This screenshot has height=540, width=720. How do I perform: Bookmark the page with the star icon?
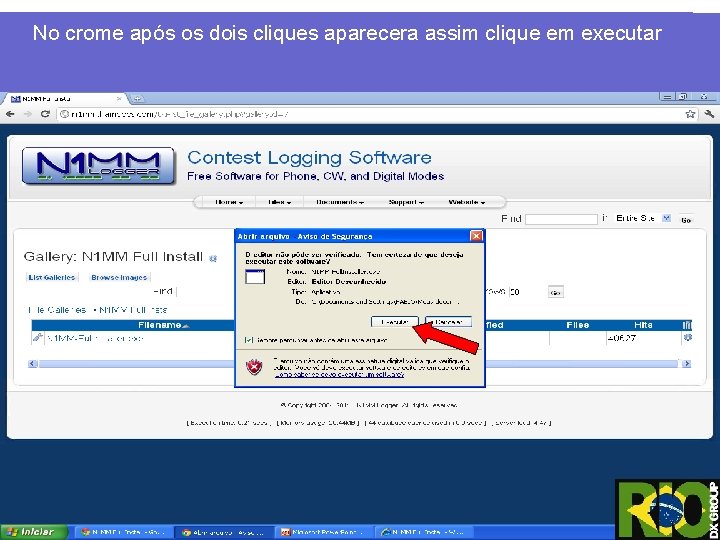click(690, 114)
